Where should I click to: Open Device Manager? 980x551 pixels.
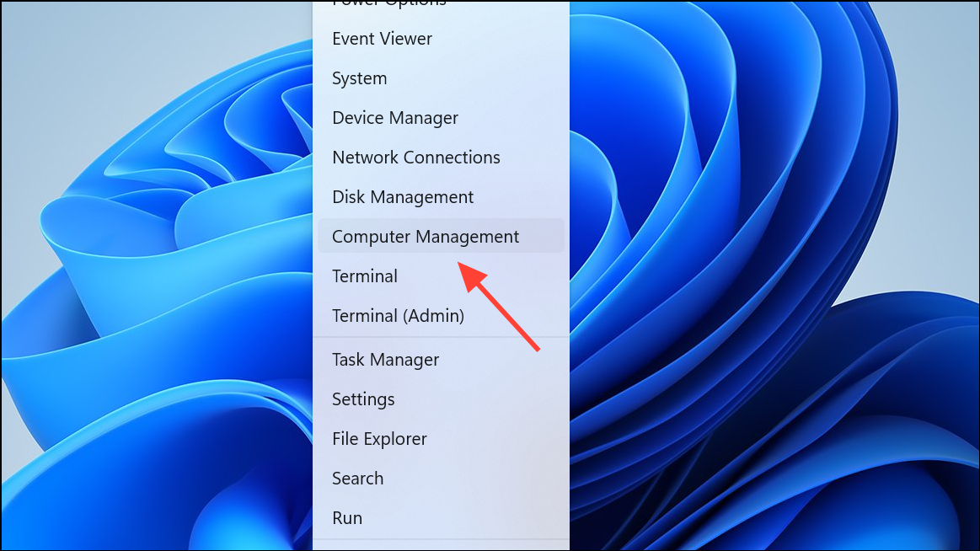[441, 117]
